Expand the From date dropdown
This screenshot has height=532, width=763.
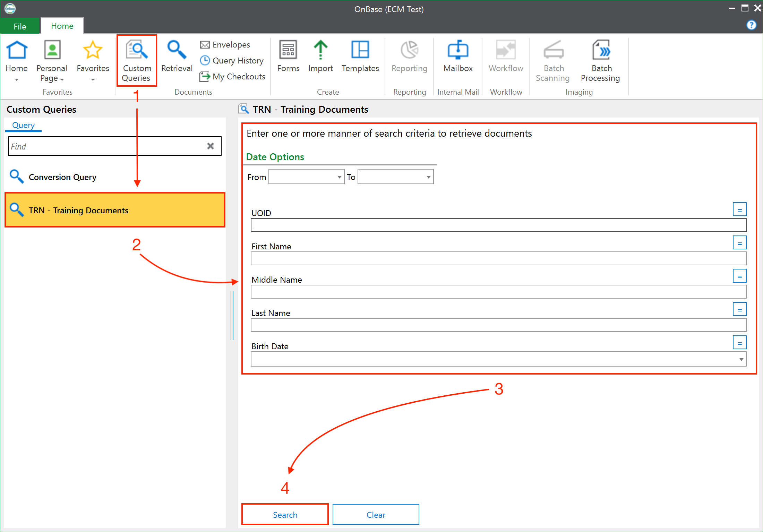point(339,177)
